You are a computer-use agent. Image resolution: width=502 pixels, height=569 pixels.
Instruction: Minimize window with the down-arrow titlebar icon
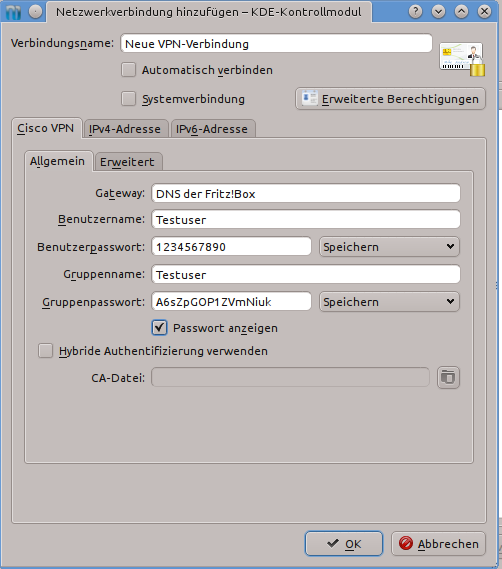coord(438,12)
